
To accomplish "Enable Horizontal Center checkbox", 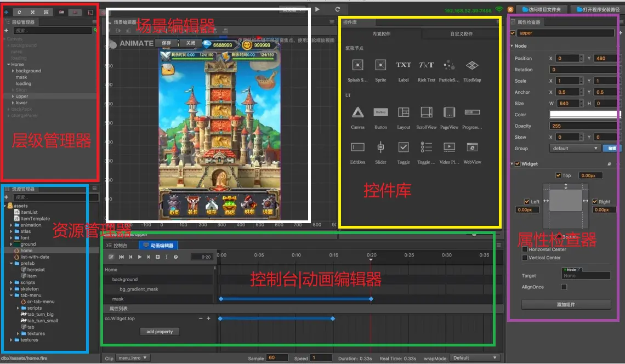I will (x=525, y=249).
